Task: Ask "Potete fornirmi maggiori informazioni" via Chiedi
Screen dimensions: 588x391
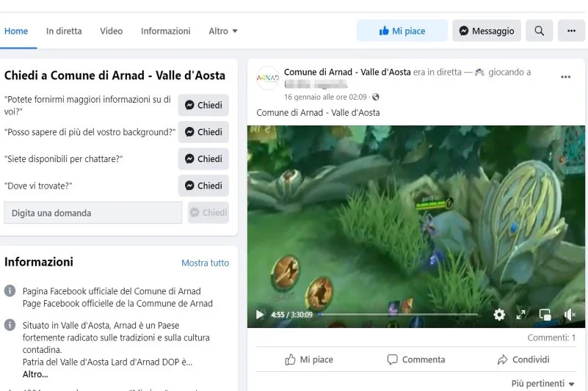Action: (203, 106)
